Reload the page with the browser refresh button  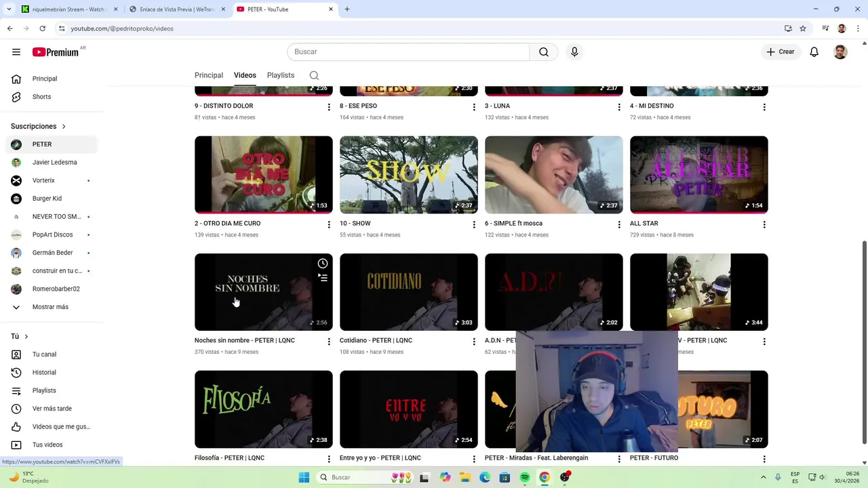42,28
